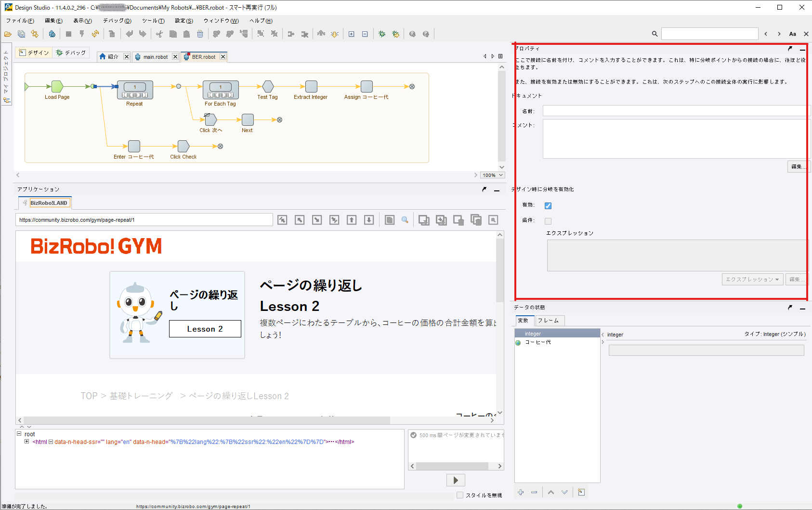
Task: Click the Refresh arrows toolbar icon
Action: coord(95,34)
